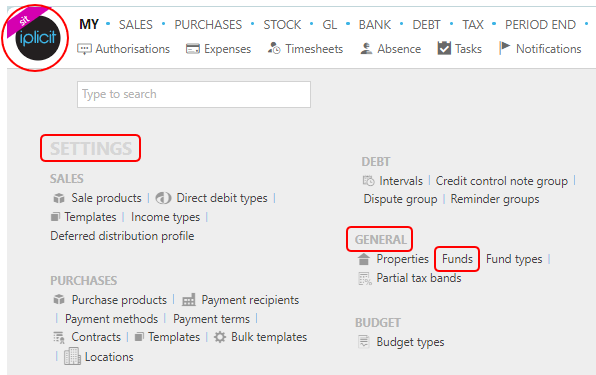Image resolution: width=596 pixels, height=375 pixels.
Task: Open Income types link
Action: [165, 217]
